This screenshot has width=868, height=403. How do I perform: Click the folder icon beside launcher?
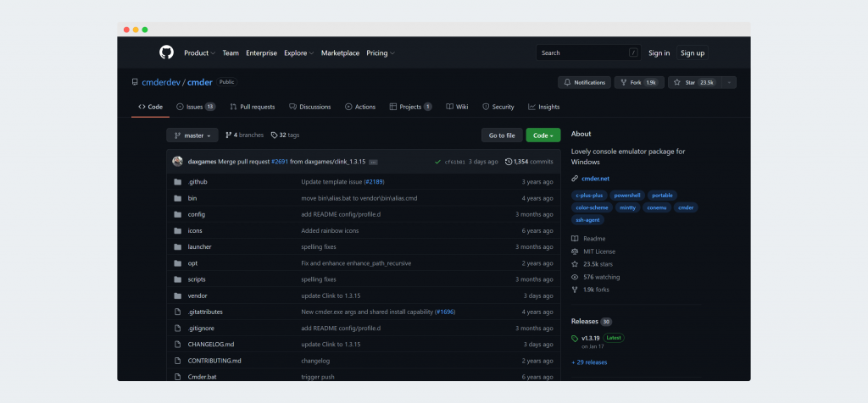point(178,246)
